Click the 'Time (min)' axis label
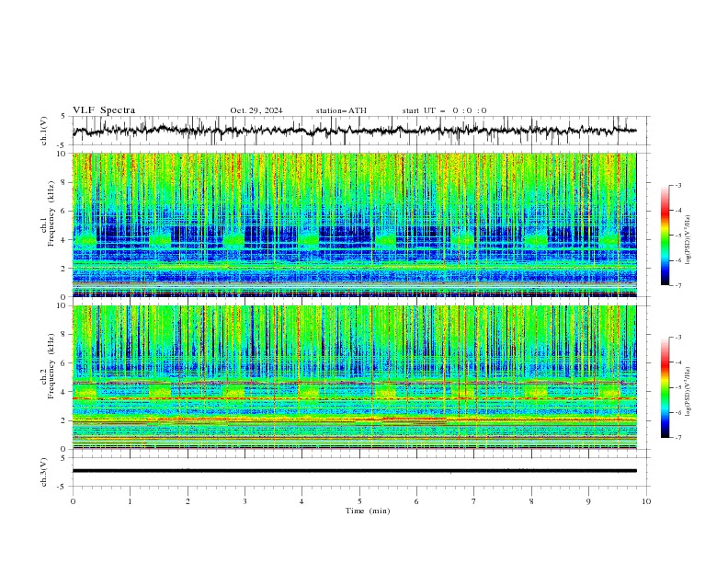This screenshot has height=563, width=728. [368, 511]
